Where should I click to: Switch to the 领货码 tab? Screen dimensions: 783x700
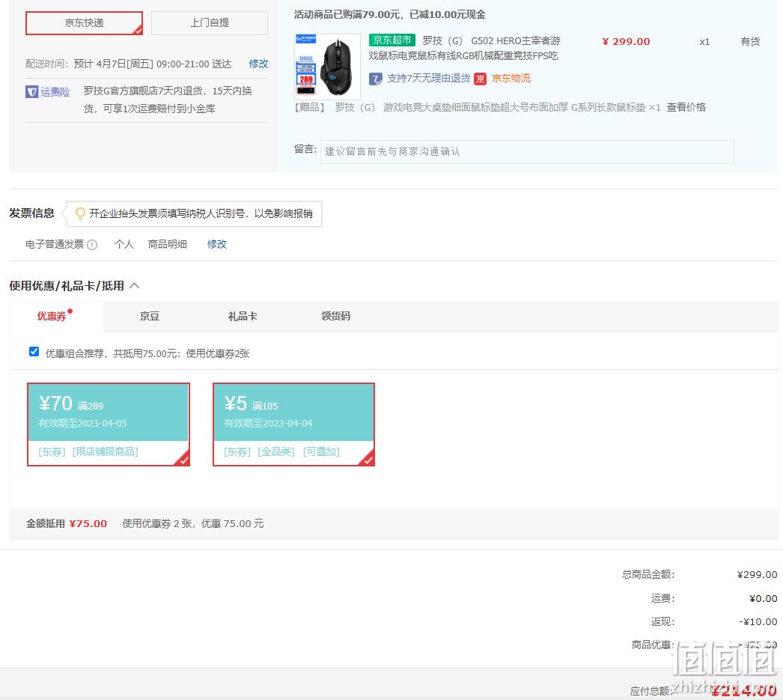(335, 317)
